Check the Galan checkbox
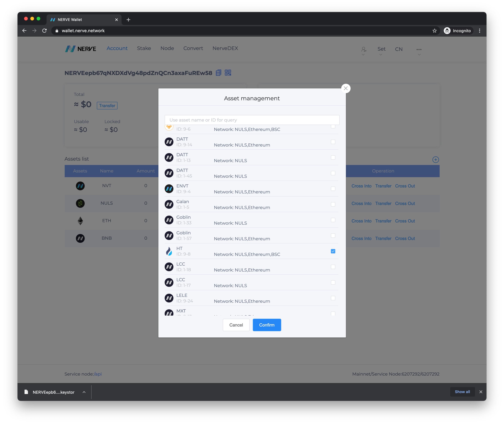Image resolution: width=504 pixels, height=424 pixels. [x=333, y=204]
